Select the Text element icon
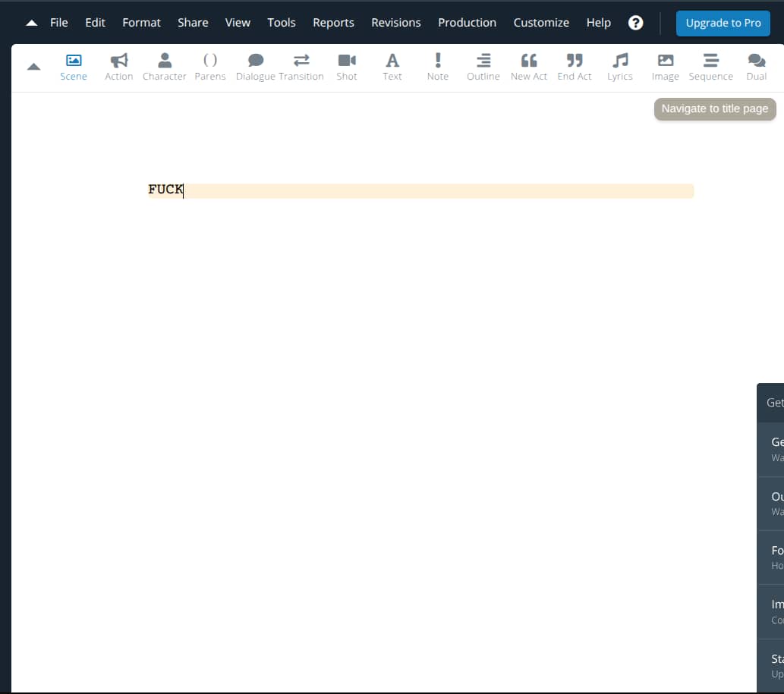This screenshot has height=694, width=784. click(x=392, y=67)
